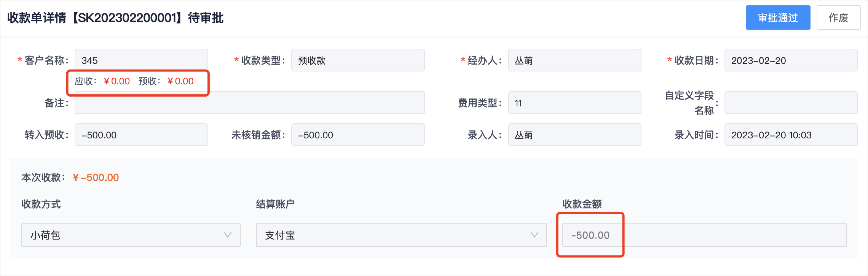Click the 作废 void button

click(x=838, y=17)
